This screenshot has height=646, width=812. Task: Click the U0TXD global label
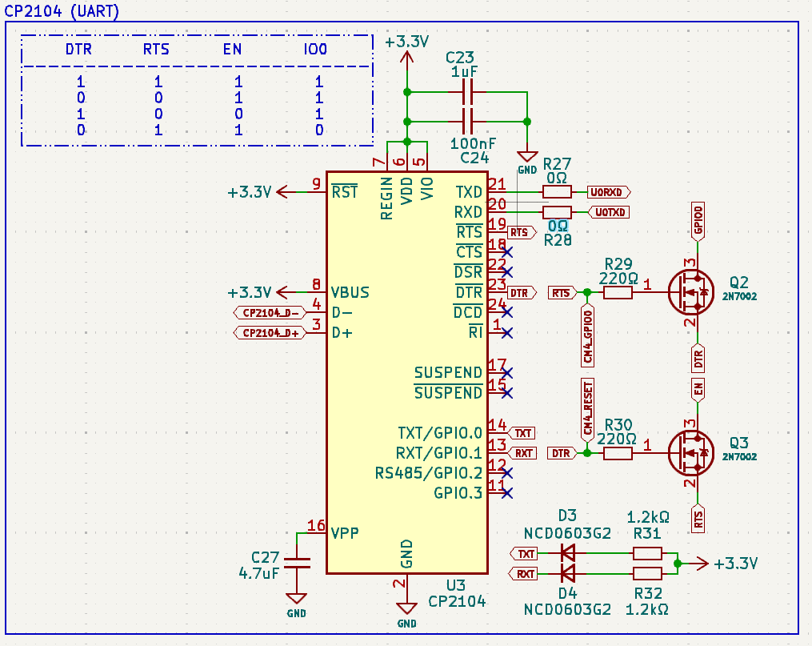click(x=609, y=212)
